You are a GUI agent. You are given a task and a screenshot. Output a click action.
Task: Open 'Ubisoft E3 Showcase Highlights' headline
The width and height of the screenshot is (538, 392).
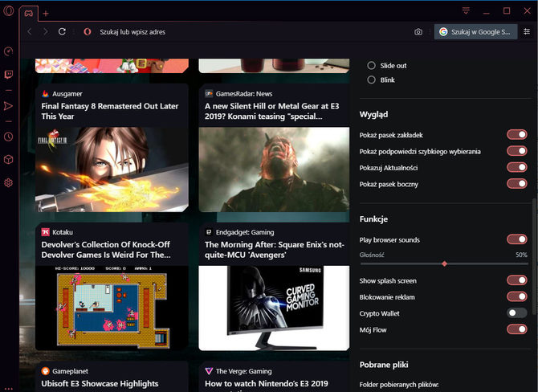[100, 383]
